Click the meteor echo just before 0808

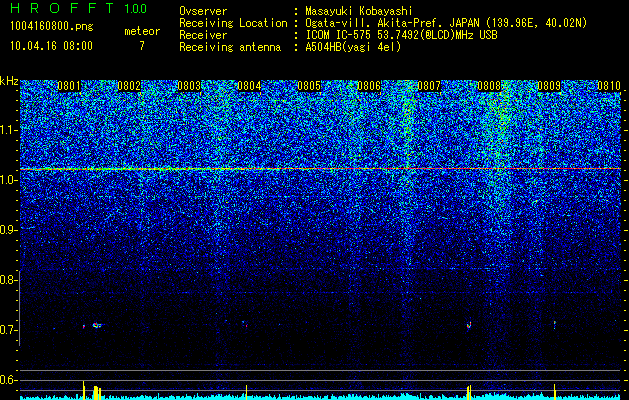[x=469, y=325]
